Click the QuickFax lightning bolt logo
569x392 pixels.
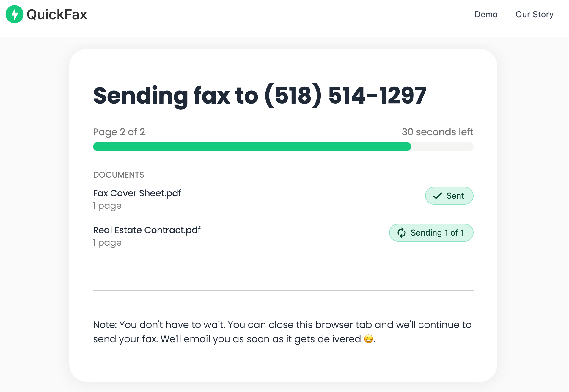(15, 14)
